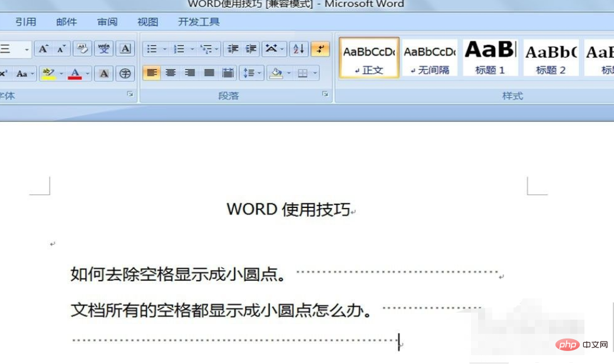Sort the selection with the A-Z icon
The width and height of the screenshot is (614, 364).
(x=298, y=49)
